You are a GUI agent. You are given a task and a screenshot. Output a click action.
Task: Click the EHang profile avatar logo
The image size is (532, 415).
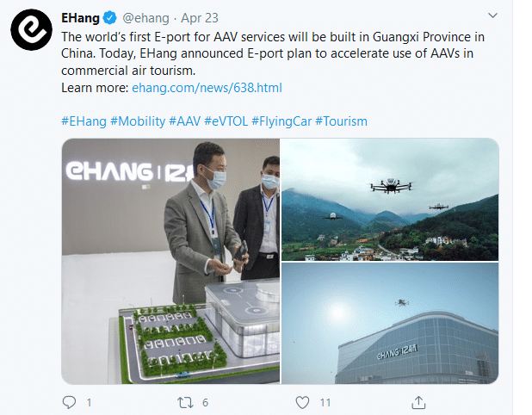(x=31, y=30)
